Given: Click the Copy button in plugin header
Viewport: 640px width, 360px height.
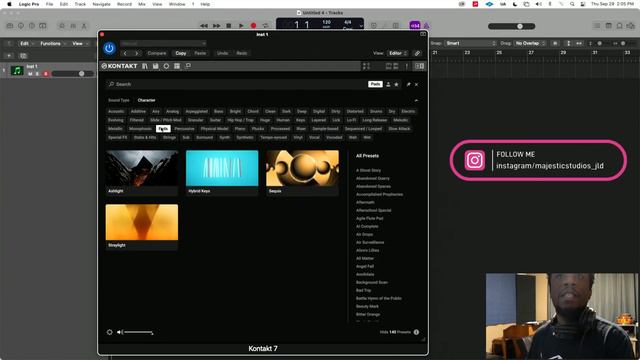Looking at the screenshot, I should coord(181,53).
